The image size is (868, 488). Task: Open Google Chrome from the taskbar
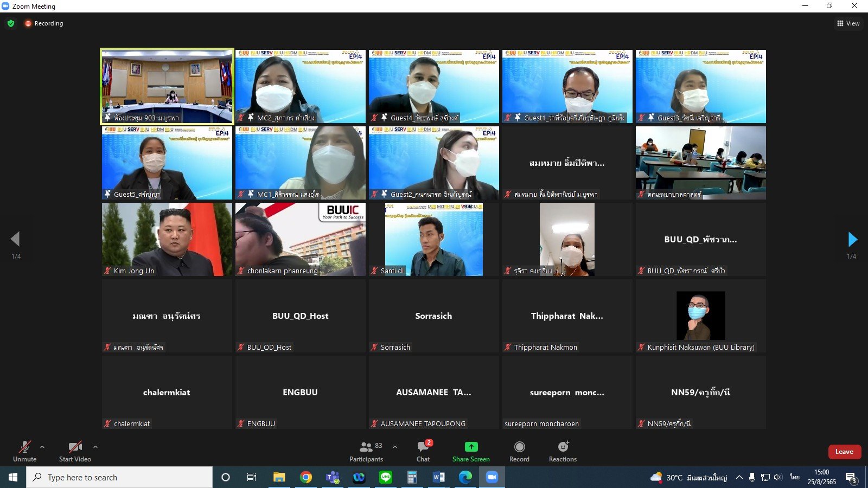click(x=306, y=477)
